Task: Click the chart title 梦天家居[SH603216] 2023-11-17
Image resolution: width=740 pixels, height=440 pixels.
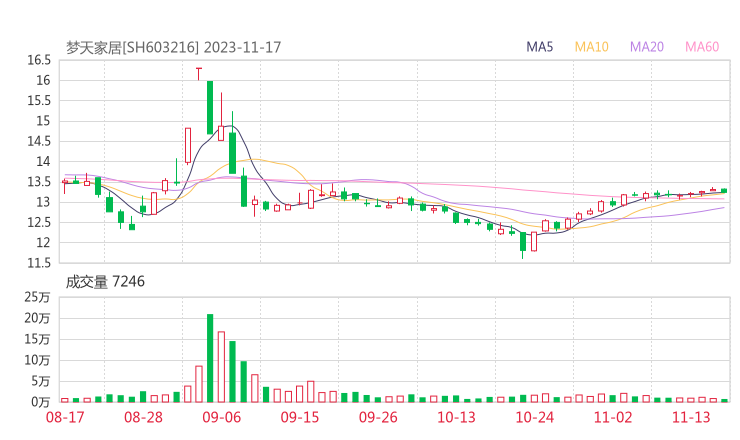Action: [173, 47]
